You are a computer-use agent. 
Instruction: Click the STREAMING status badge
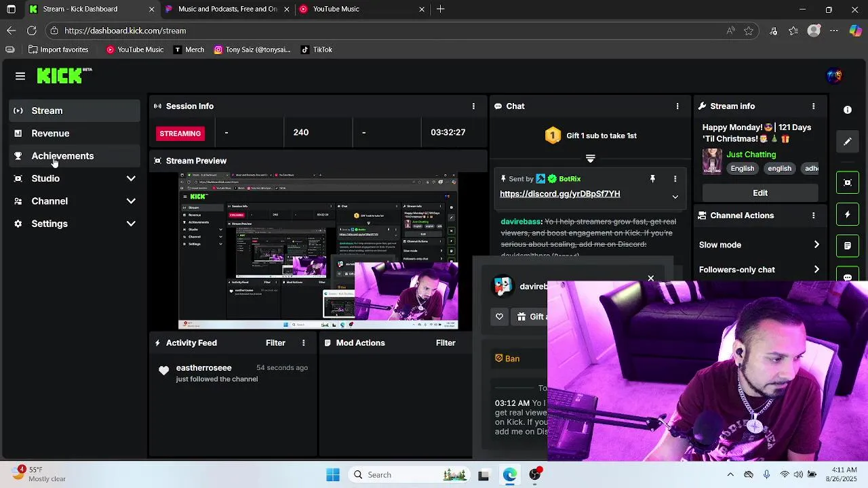180,134
